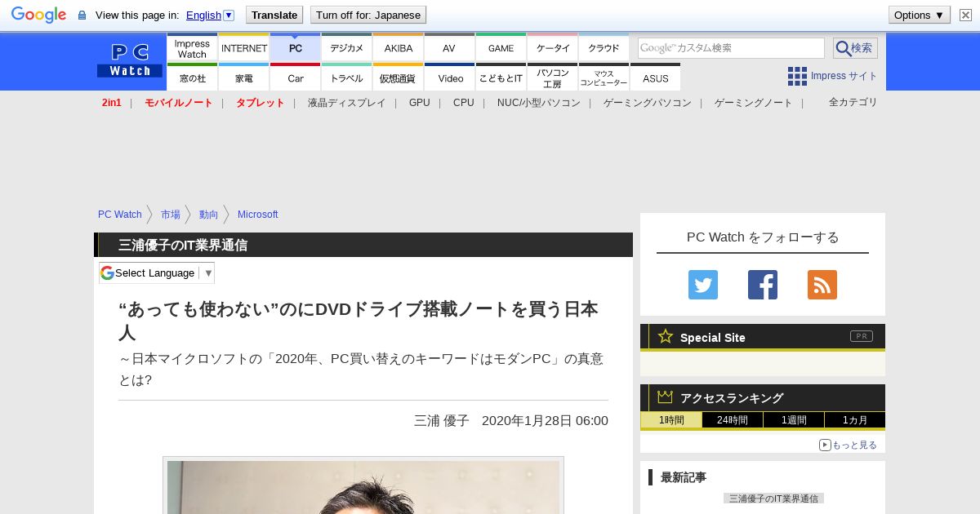980x514 pixels.
Task: Open the ケータイ site tab
Action: click(553, 48)
